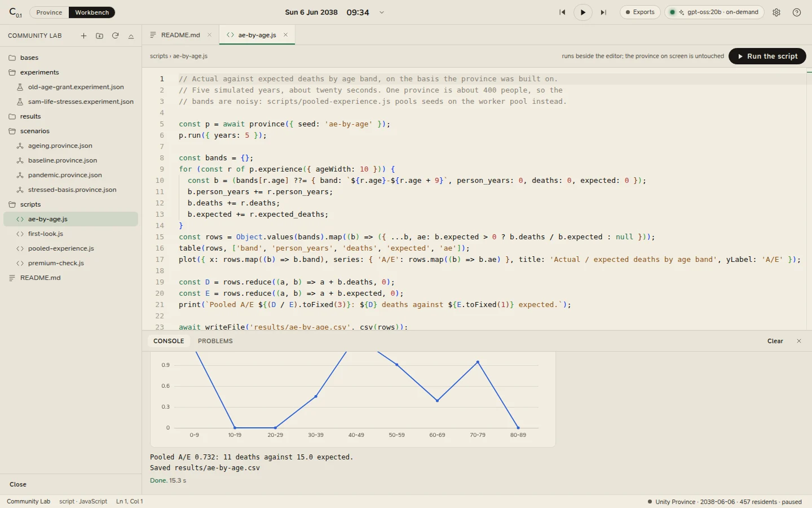Open settings gear icon
812x508 pixels.
[776, 12]
